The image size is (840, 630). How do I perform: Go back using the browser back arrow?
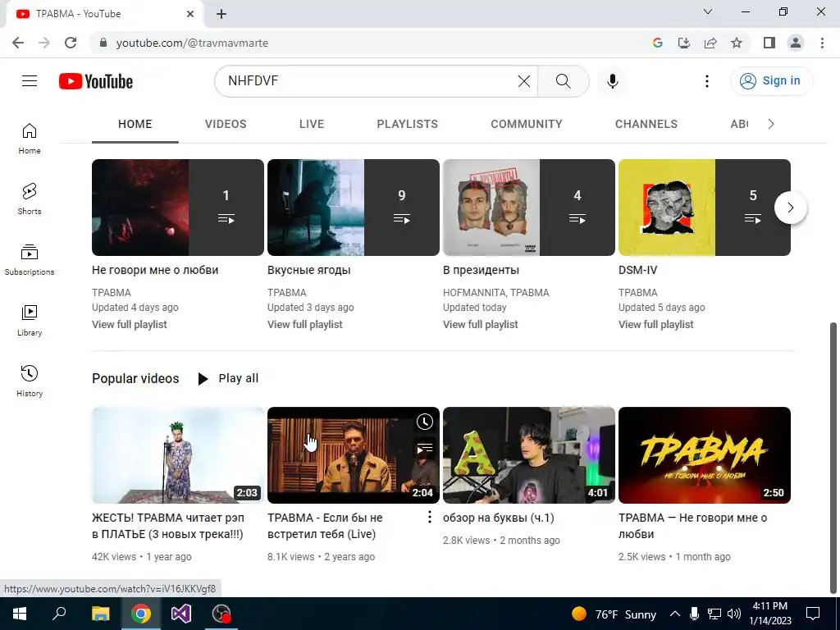[x=18, y=43]
